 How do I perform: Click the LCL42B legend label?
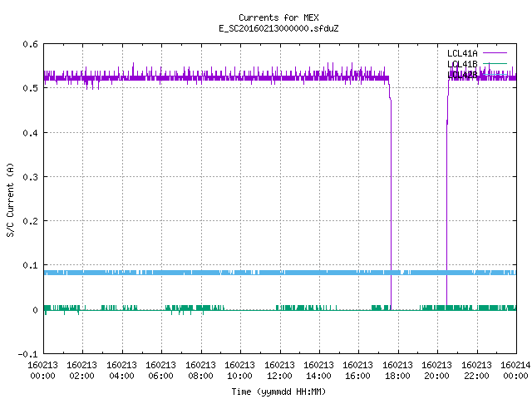[x=462, y=75]
